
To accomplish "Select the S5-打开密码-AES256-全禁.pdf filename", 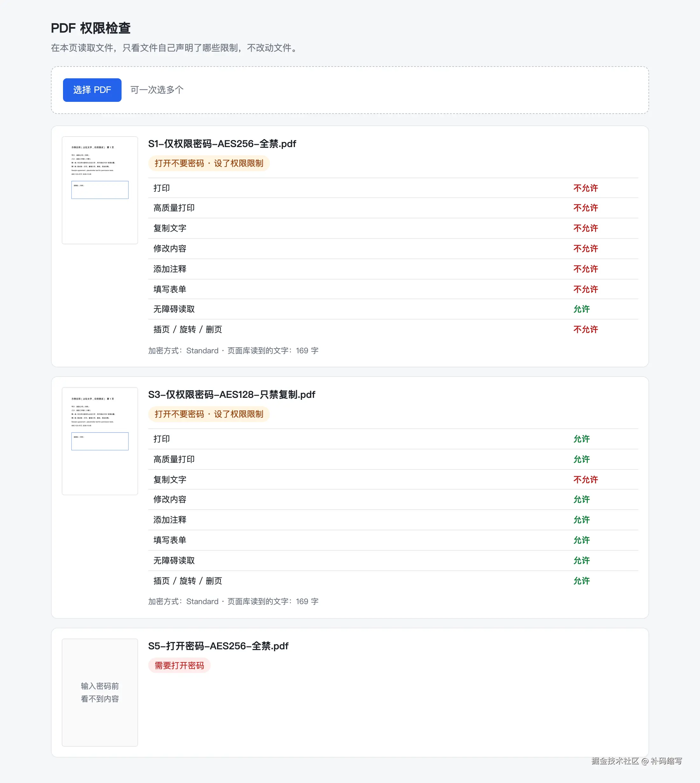I will coord(218,646).
